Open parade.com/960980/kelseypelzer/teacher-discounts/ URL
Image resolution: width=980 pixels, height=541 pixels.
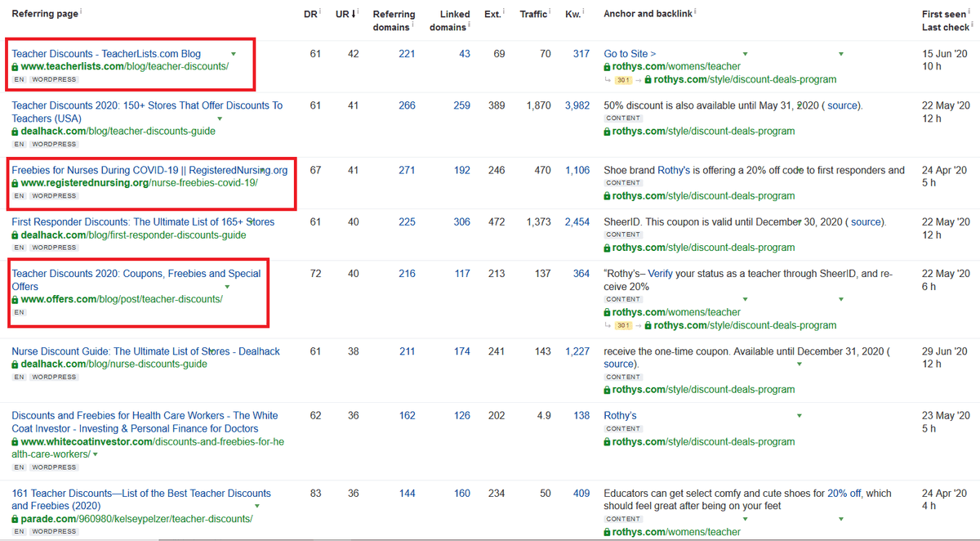(x=136, y=519)
